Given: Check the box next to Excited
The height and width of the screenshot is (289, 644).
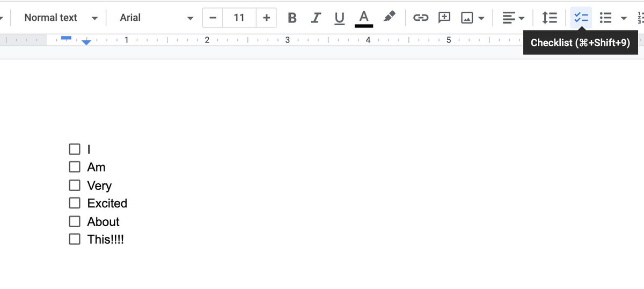Looking at the screenshot, I should (x=75, y=203).
